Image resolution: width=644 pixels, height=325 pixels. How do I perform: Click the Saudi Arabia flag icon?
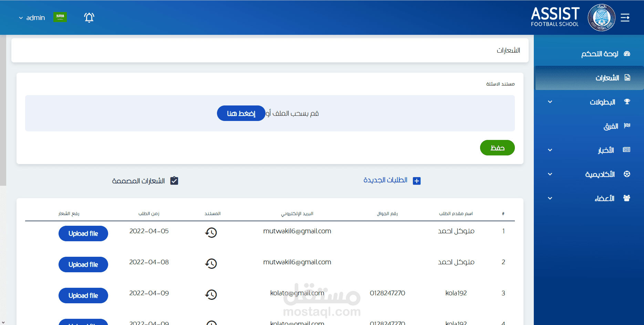60,17
